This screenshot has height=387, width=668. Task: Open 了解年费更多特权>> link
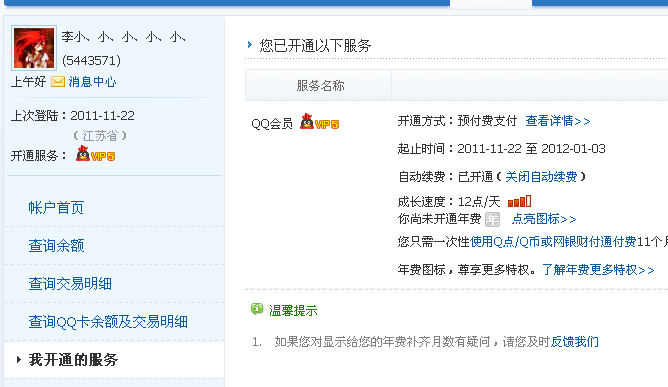[598, 270]
